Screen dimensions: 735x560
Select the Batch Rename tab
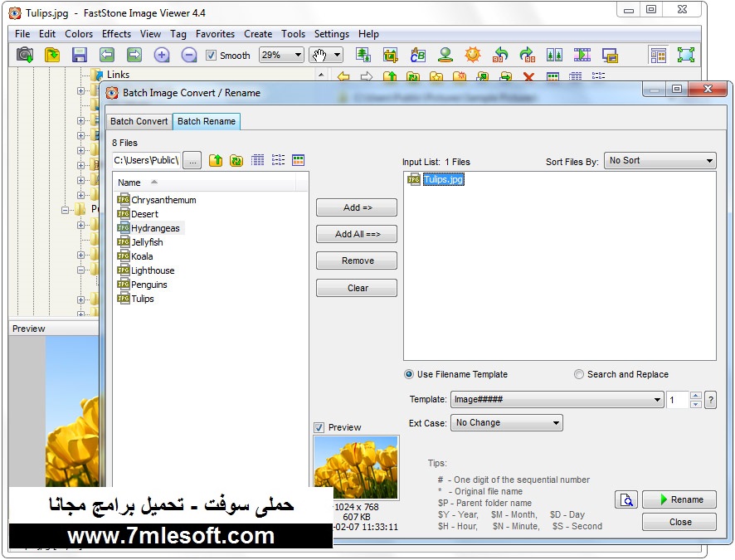pyautogui.click(x=207, y=121)
